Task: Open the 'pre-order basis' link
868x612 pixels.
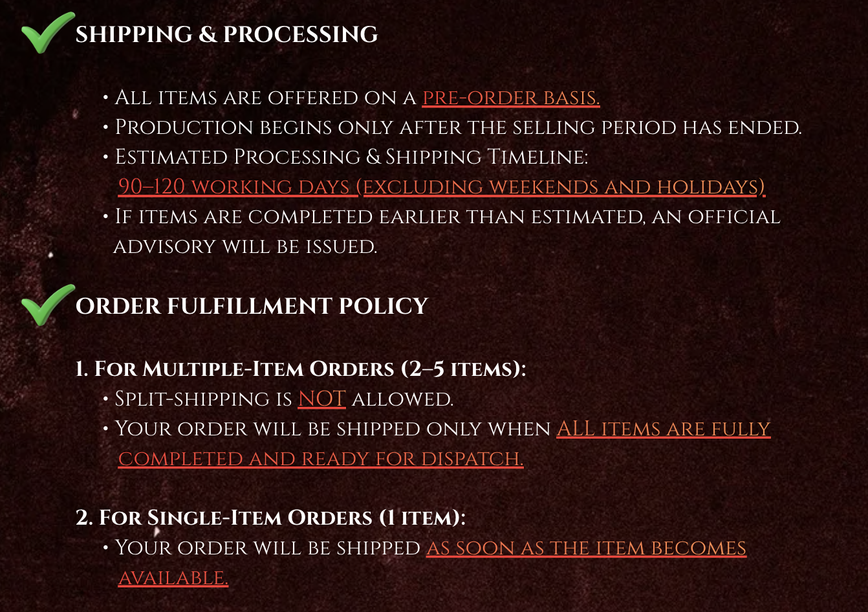Action: tap(510, 98)
